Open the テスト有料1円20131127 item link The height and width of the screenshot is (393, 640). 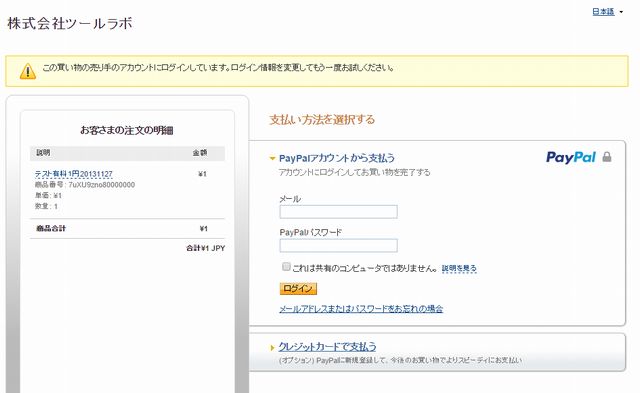tap(73, 174)
